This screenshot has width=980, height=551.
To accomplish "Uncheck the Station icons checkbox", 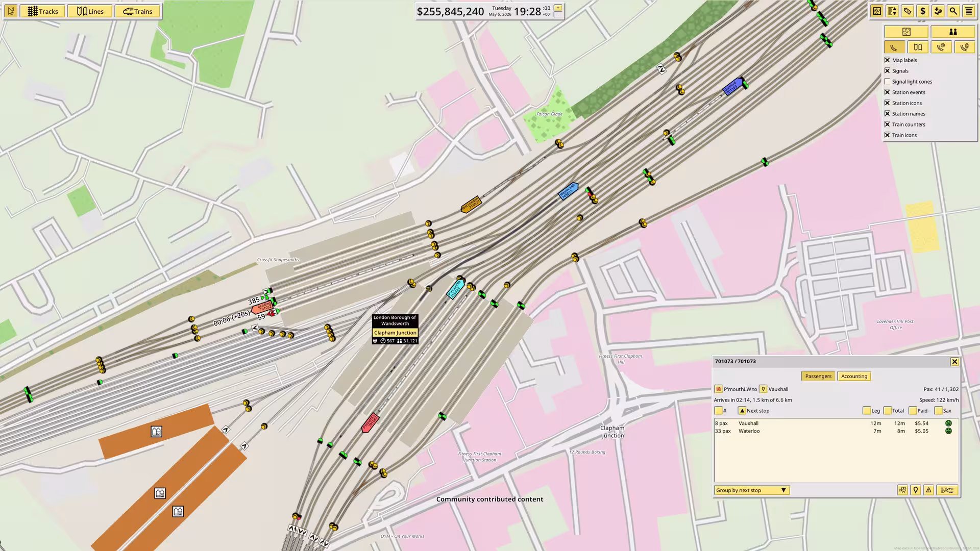I will 887,103.
